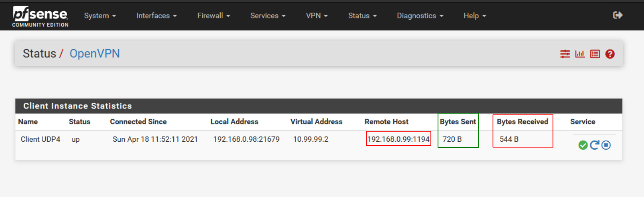Click the OpenVPN breadcrumb link
Image resolution: width=644 pixels, height=197 pixels.
click(95, 54)
